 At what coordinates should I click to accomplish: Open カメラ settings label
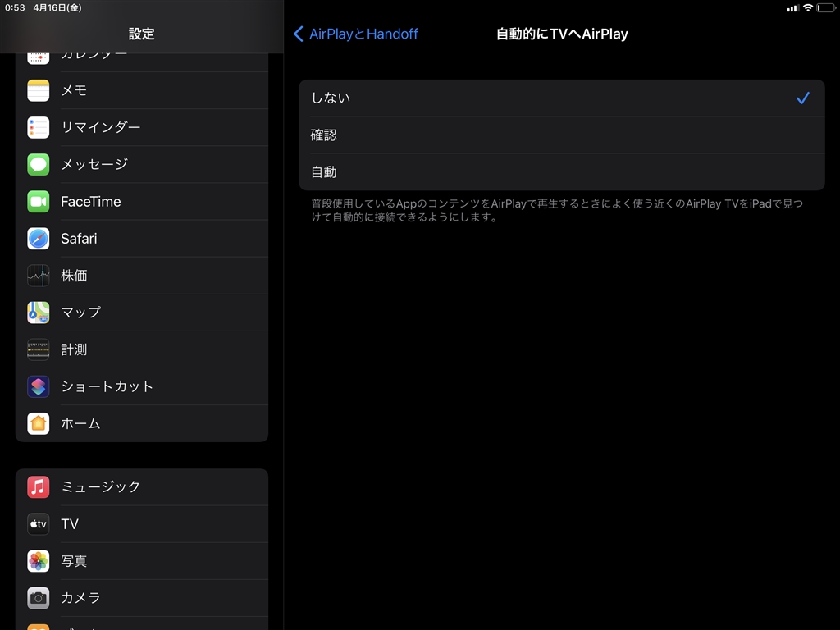click(x=80, y=598)
